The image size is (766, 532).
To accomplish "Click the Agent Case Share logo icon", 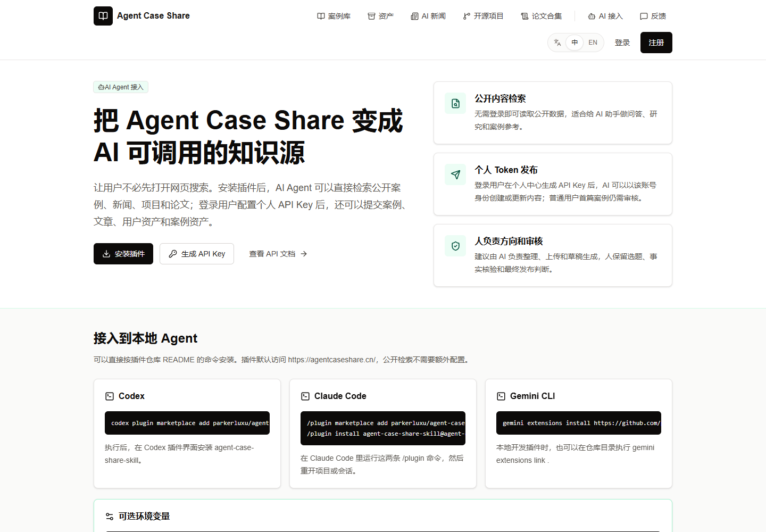I will pos(103,16).
